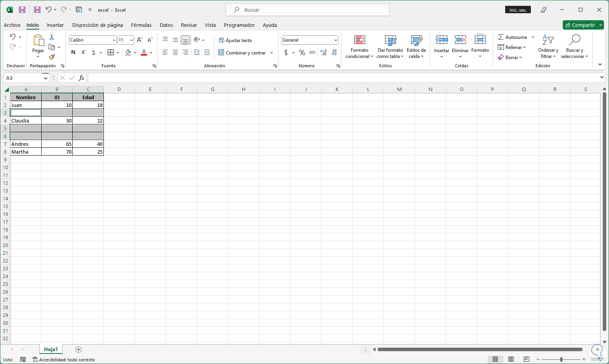
Task: Click the insert function fx icon
Action: (81, 78)
